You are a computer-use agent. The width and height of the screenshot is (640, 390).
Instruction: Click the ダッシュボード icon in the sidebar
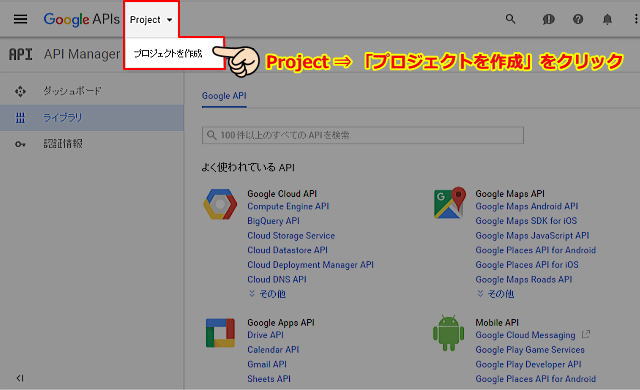tap(20, 91)
